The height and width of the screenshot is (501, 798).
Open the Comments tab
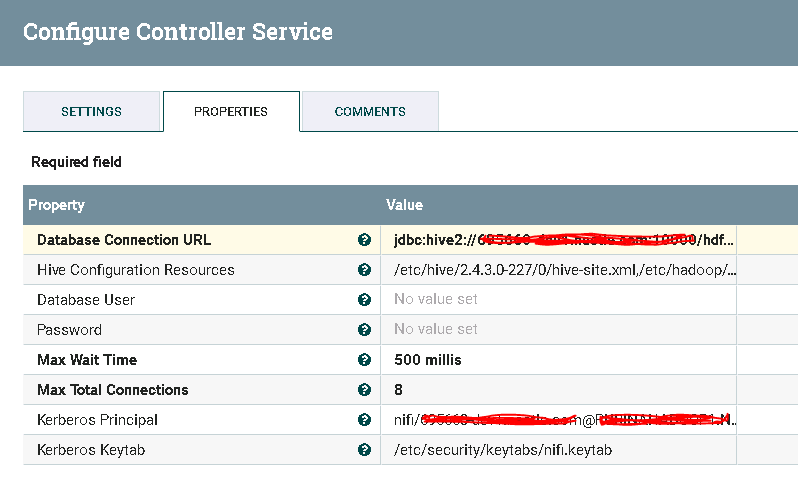(x=370, y=111)
